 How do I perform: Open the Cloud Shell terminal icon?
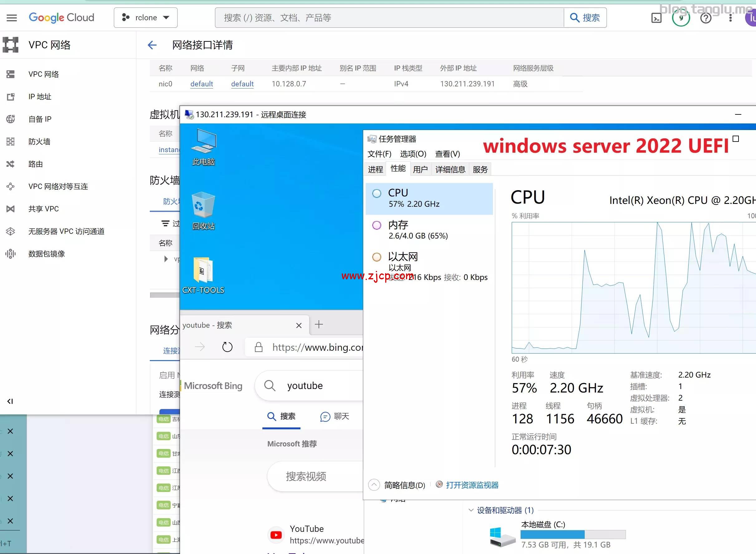[x=656, y=17]
